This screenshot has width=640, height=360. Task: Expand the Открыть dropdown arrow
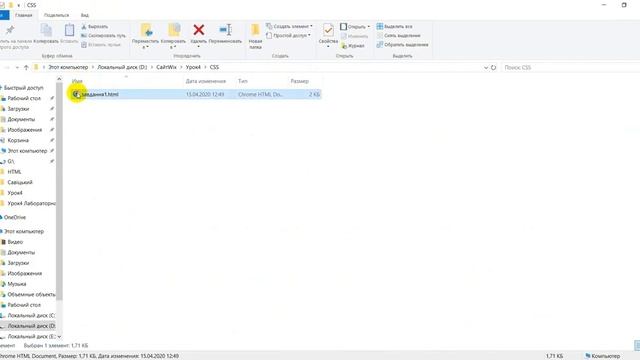pos(369,27)
